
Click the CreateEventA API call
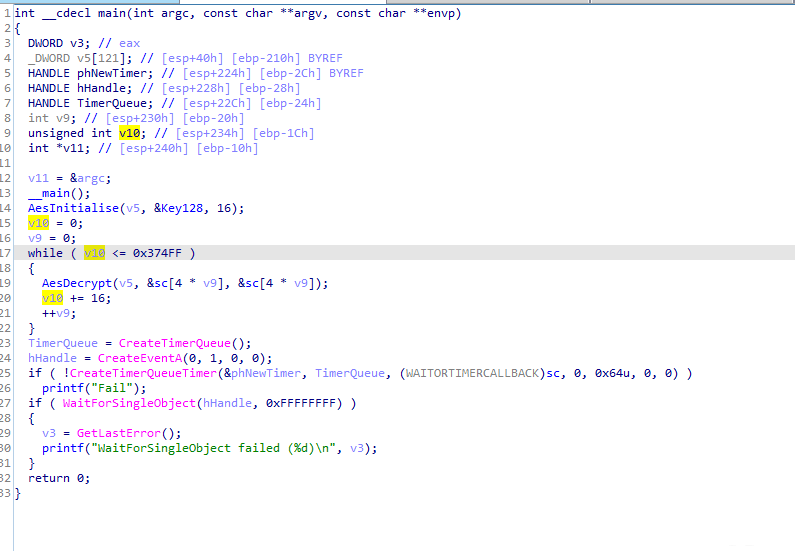tap(139, 358)
